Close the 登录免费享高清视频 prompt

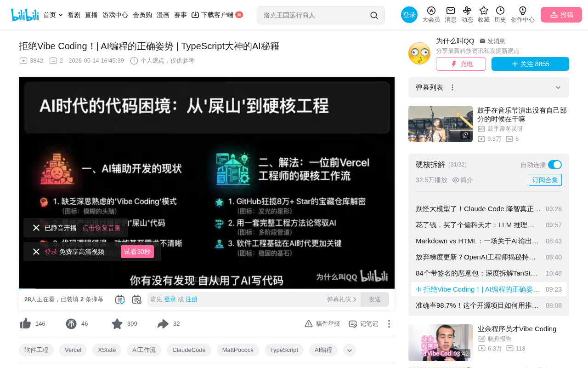36,252
